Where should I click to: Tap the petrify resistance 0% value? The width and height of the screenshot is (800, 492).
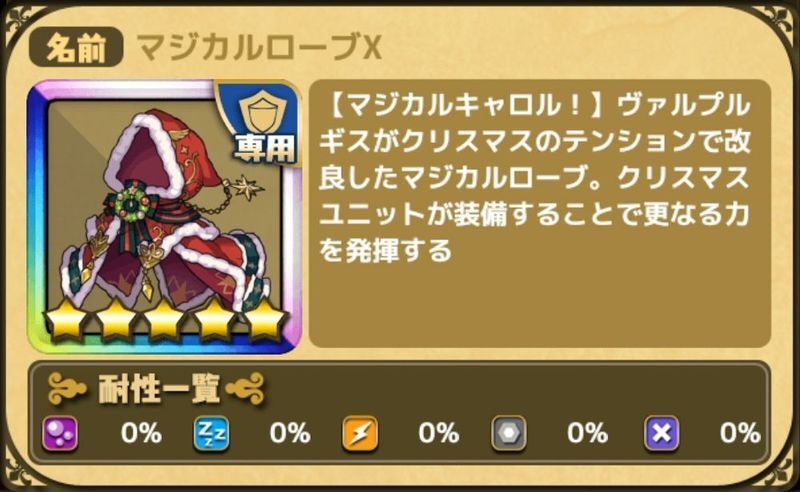pyautogui.click(x=587, y=433)
